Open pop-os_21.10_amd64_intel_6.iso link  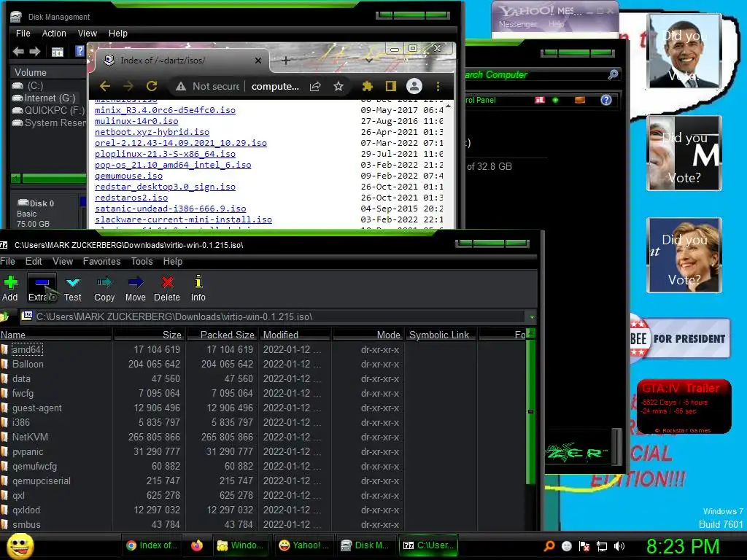173,165
